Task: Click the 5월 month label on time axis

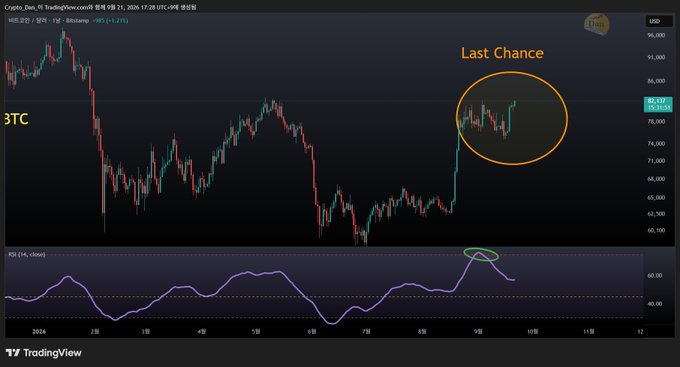Action: (256, 331)
